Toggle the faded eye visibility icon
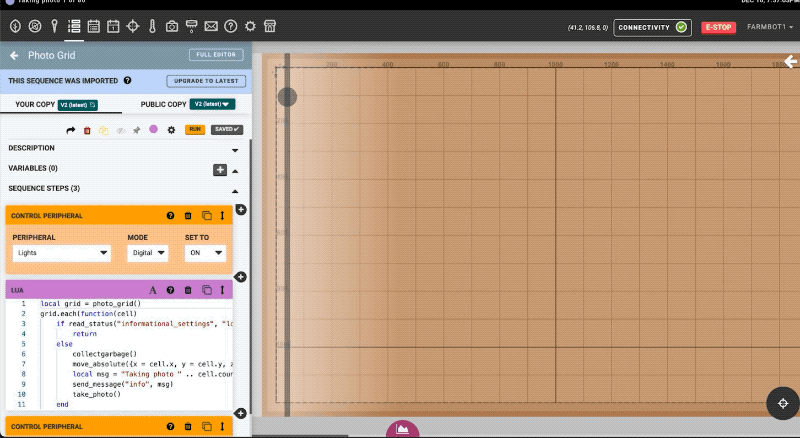 [x=120, y=131]
